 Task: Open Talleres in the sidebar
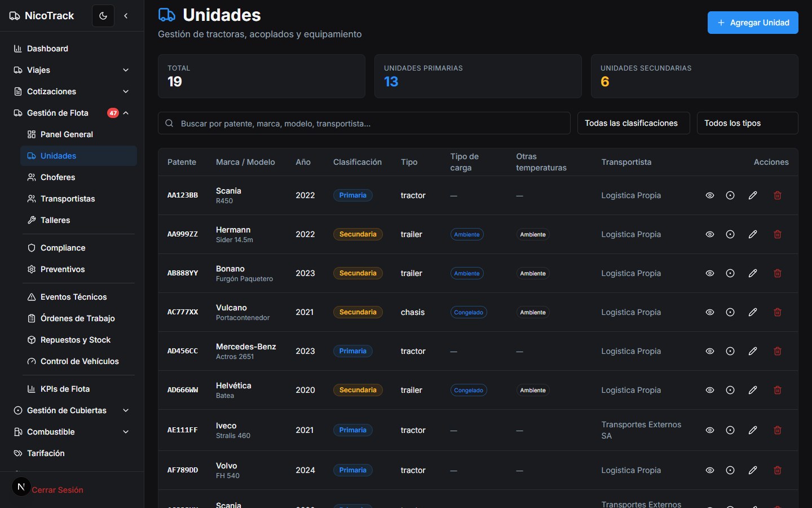click(78, 220)
